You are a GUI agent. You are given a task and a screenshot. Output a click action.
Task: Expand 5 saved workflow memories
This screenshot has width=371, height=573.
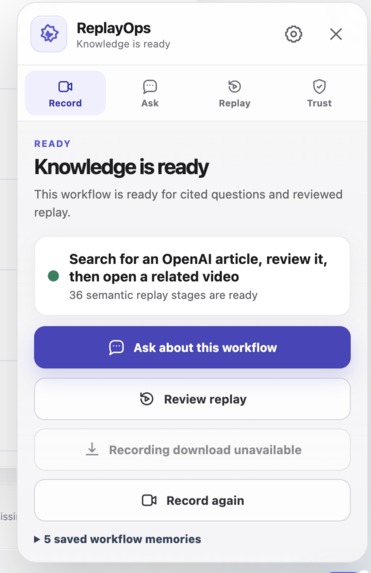click(117, 539)
